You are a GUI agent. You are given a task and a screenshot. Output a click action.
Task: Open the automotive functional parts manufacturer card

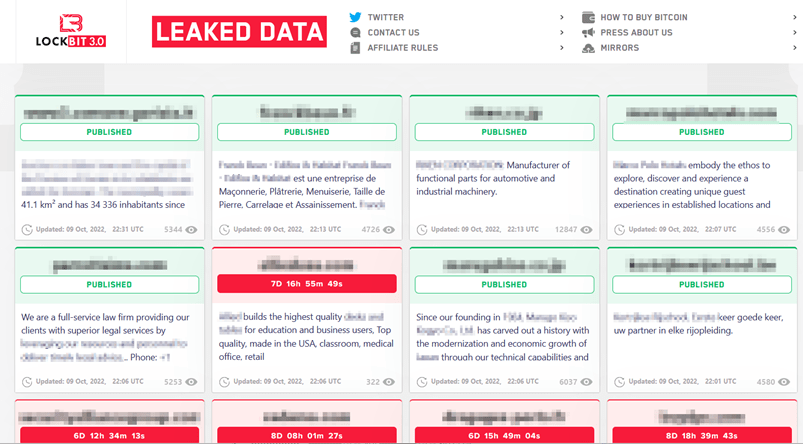(503, 178)
